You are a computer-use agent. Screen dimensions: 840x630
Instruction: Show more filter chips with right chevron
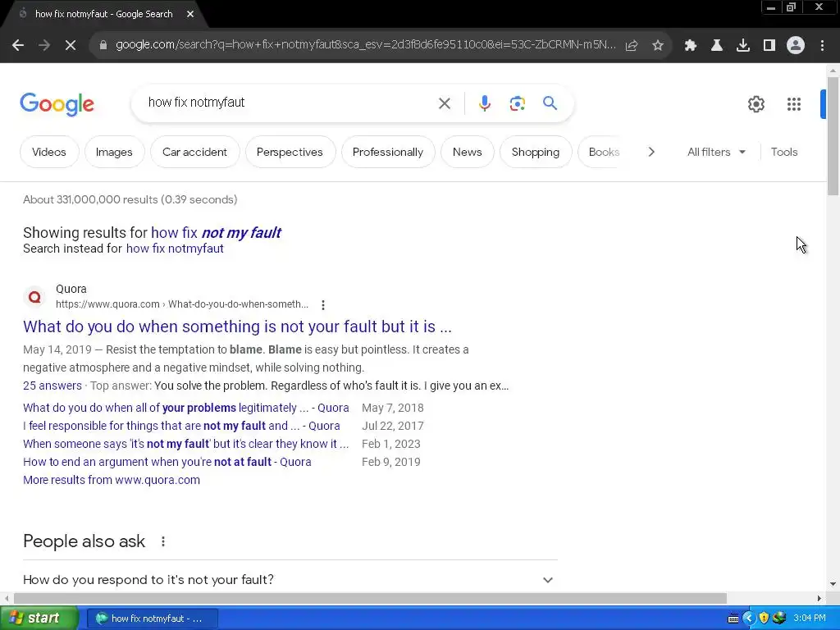651,152
